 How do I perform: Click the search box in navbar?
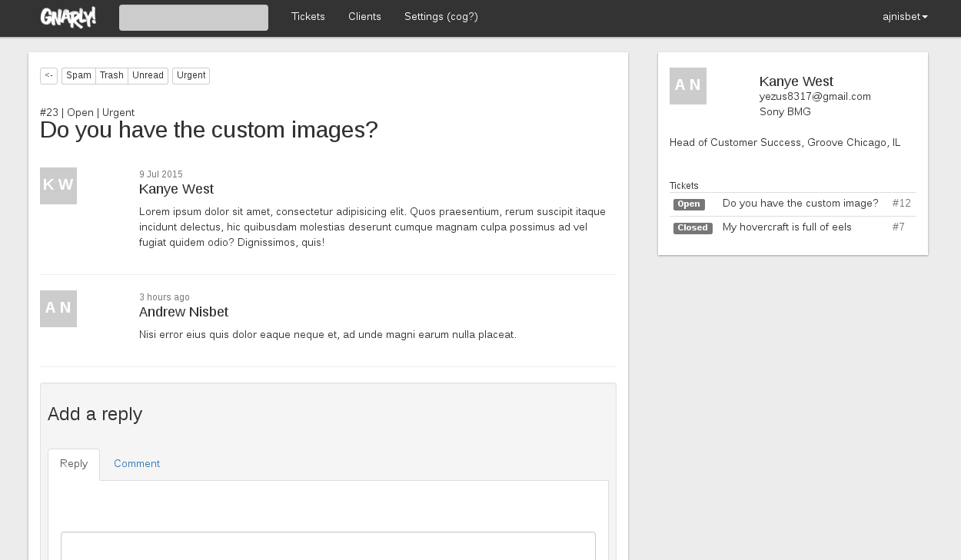click(194, 18)
